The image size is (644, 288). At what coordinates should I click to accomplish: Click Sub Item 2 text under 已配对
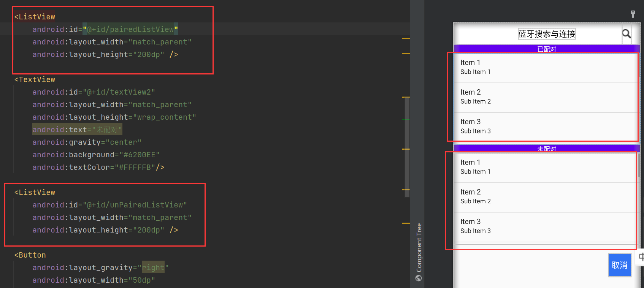tap(476, 101)
